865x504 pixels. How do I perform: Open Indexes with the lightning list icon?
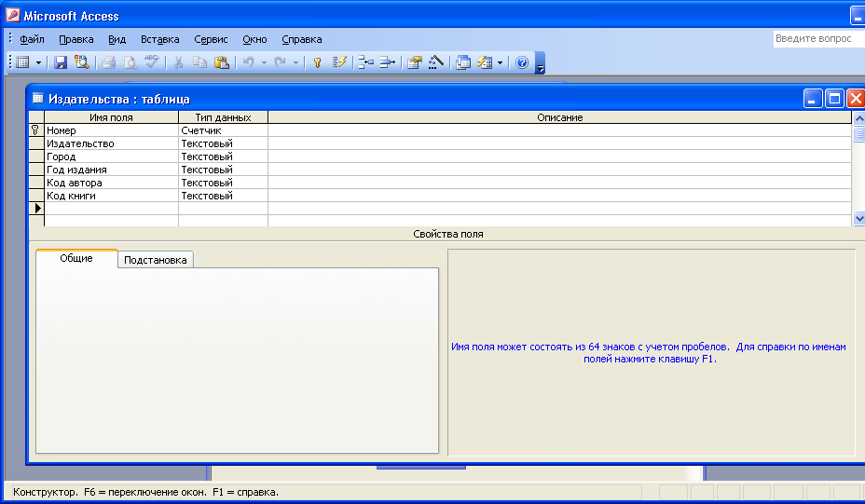click(338, 62)
